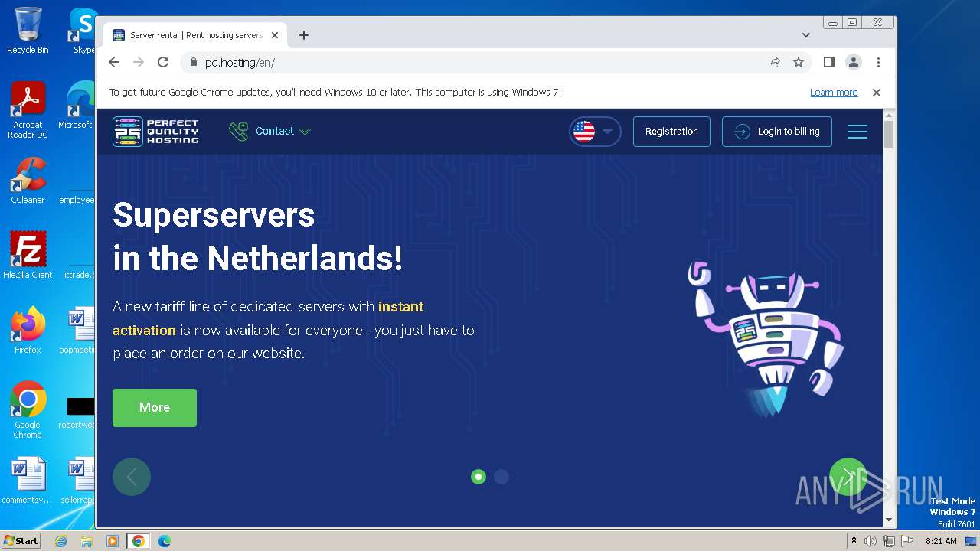Share this page icon in address bar

(x=774, y=63)
